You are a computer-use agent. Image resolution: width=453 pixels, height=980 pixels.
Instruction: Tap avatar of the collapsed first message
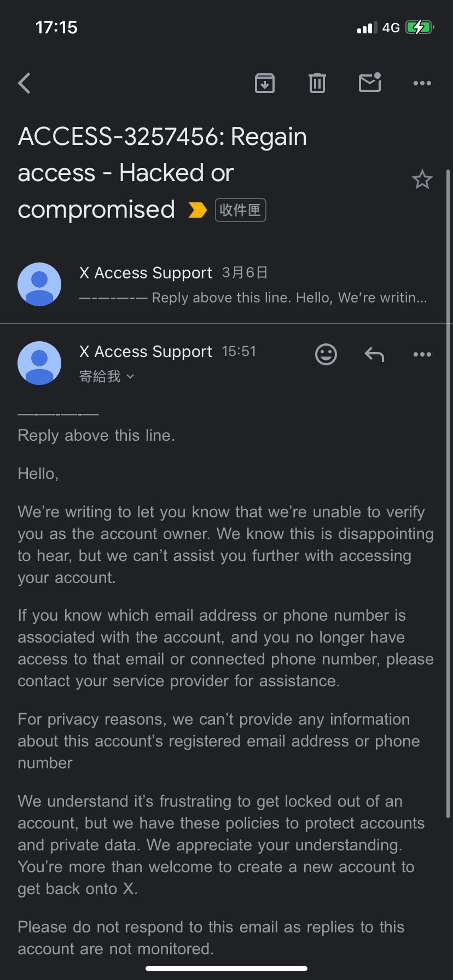tap(39, 284)
